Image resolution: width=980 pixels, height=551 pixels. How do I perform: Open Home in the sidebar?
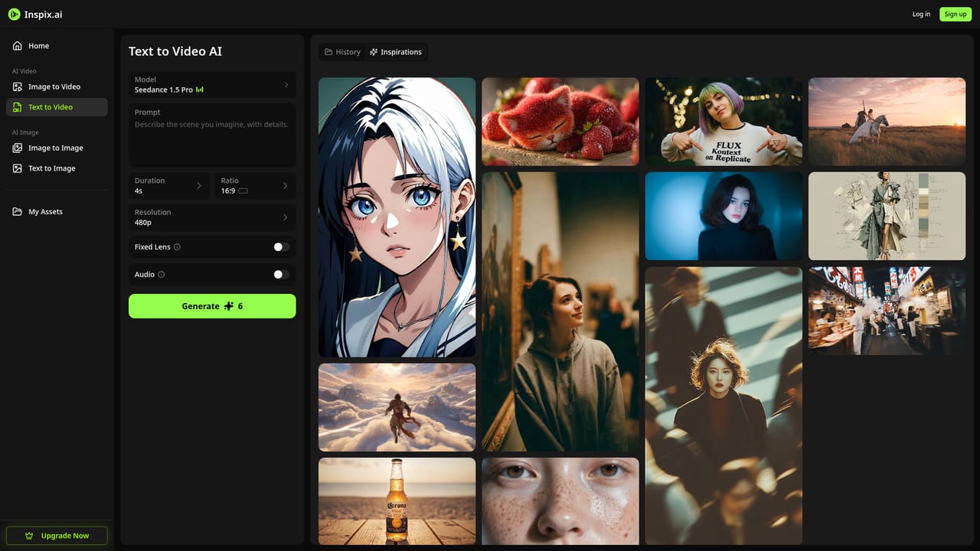(57, 46)
